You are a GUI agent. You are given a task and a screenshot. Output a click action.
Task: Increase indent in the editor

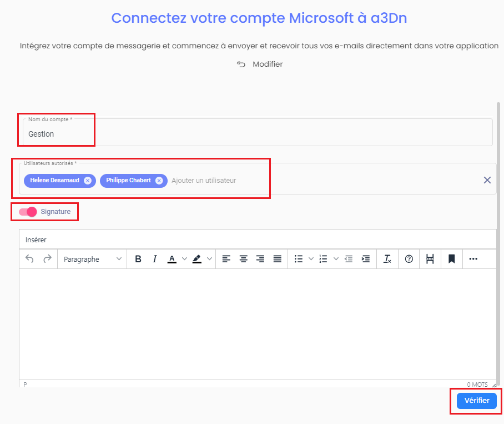(x=366, y=259)
